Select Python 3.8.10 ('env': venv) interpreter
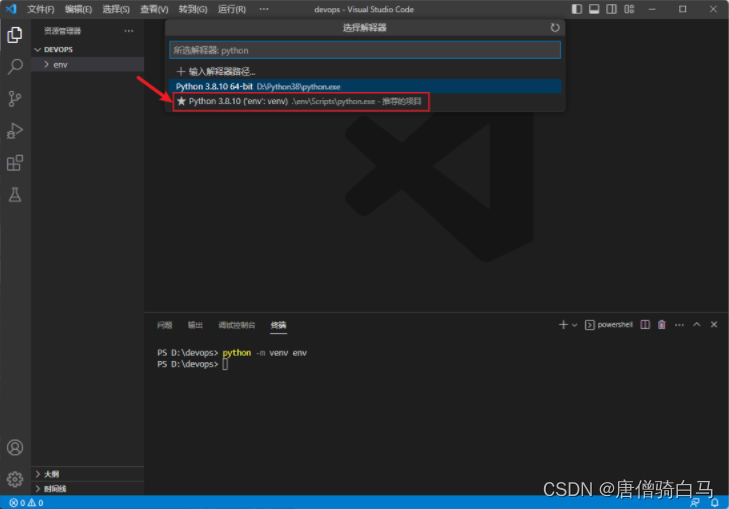This screenshot has width=729, height=509. coord(365,101)
